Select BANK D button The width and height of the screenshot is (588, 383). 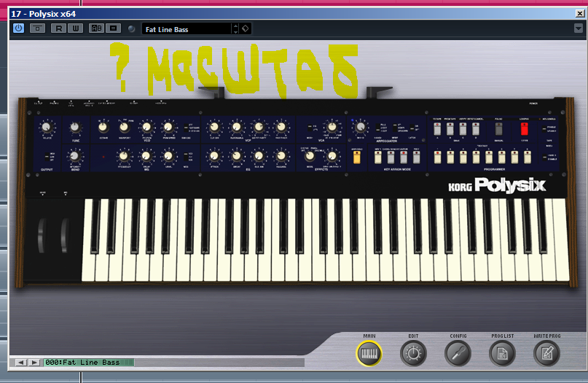click(x=476, y=129)
